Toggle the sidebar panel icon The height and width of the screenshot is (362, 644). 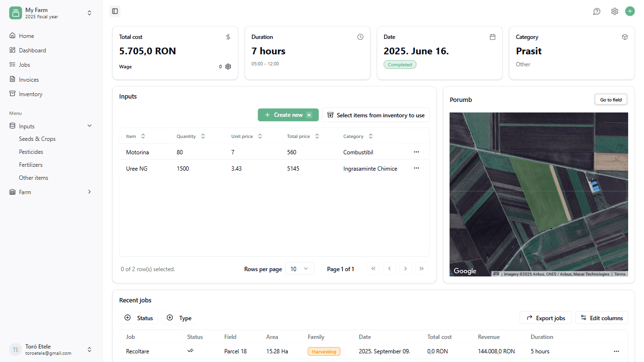click(x=115, y=11)
